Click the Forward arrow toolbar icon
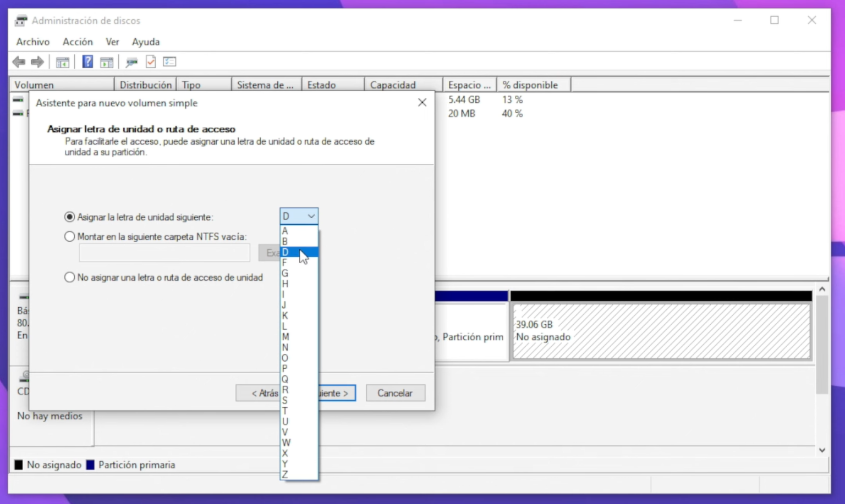This screenshot has width=845, height=504. (37, 62)
